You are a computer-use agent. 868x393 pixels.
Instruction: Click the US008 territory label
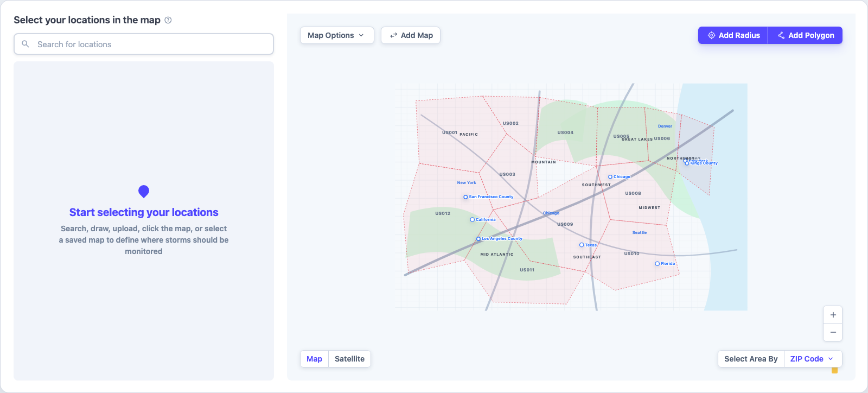[x=633, y=193]
